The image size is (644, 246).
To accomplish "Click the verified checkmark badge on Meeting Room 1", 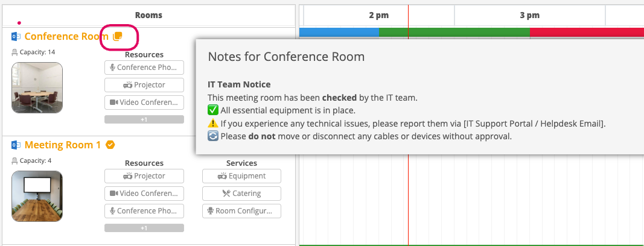I will pos(110,145).
